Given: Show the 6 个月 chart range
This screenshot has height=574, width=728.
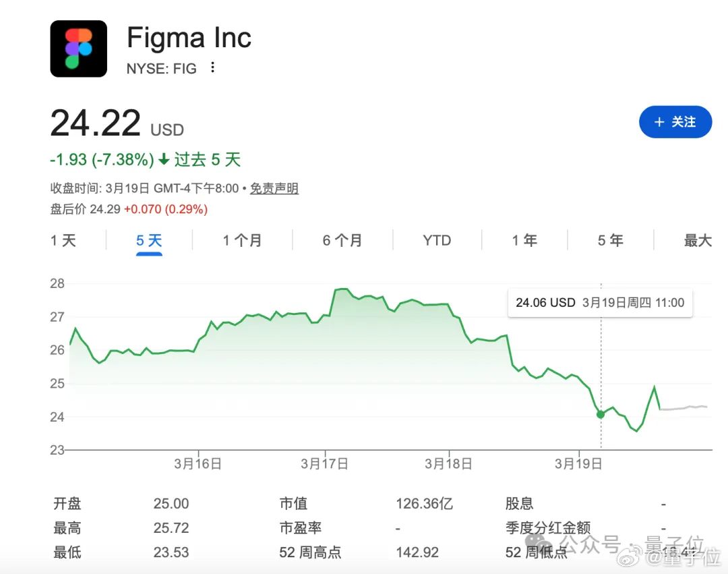Looking at the screenshot, I should pos(342,241).
